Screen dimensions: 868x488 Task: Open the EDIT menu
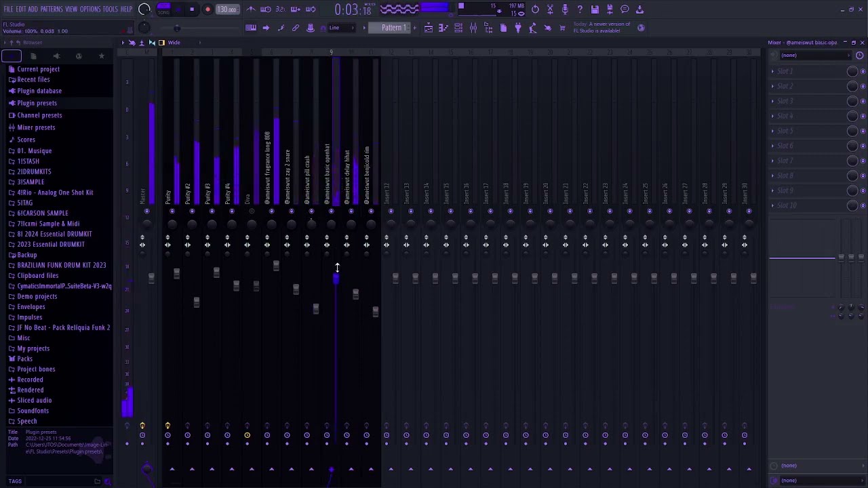(21, 9)
